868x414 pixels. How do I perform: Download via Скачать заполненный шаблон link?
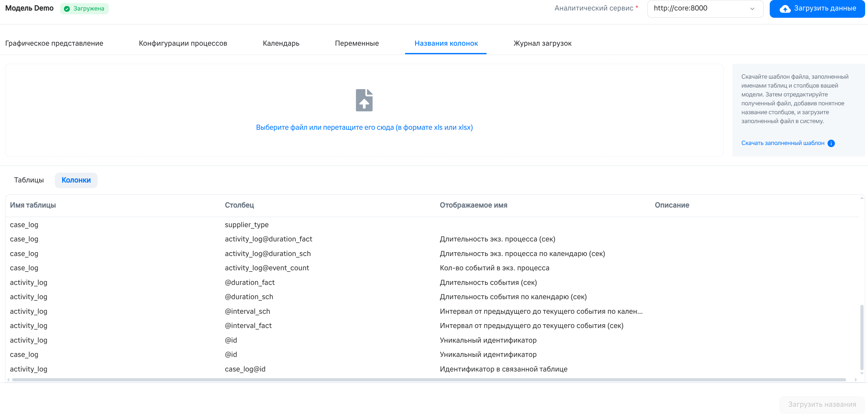(782, 143)
